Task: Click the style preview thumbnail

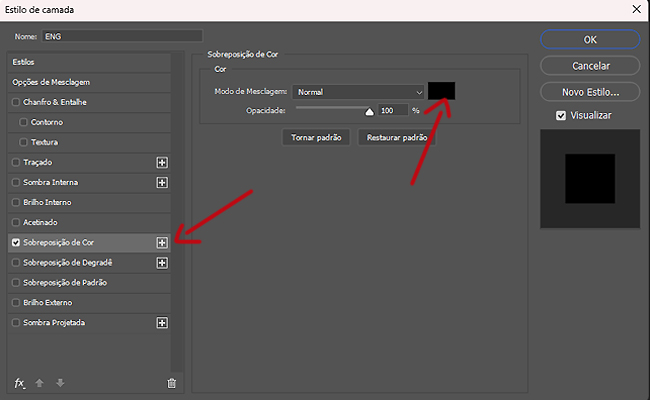Action: [x=590, y=179]
